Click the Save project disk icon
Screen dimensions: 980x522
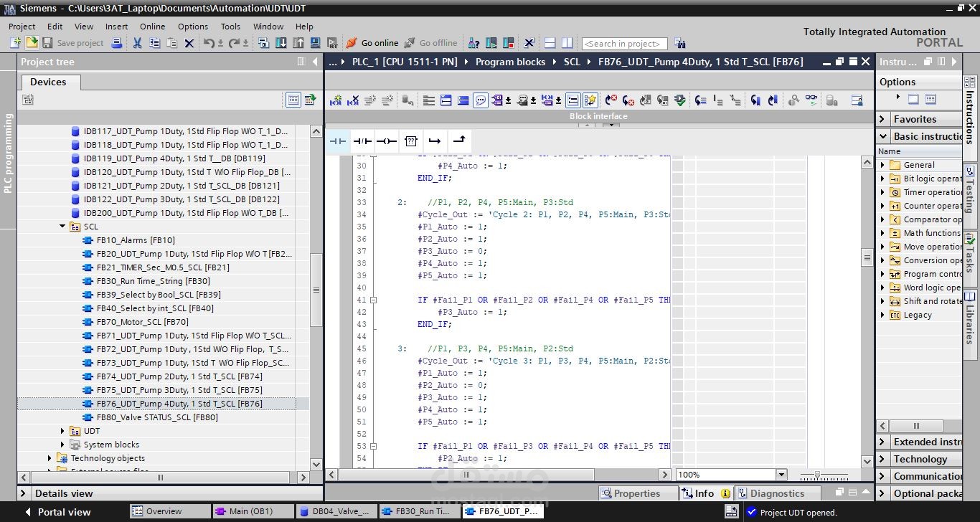pos(49,43)
